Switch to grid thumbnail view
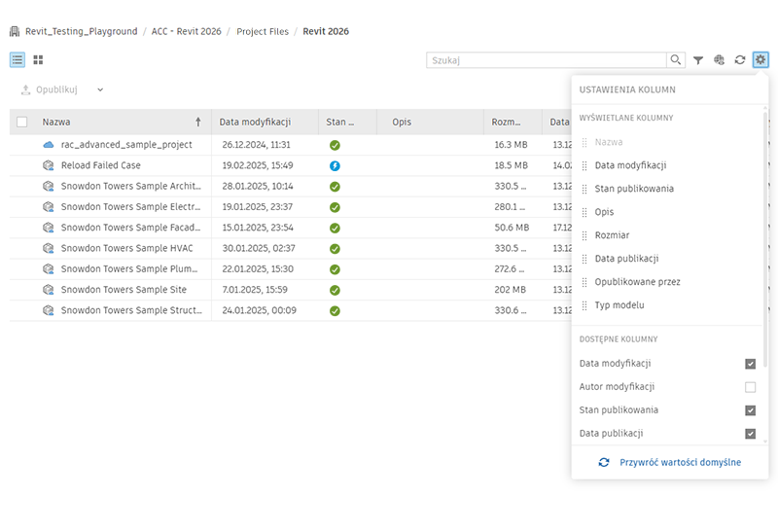This screenshot has width=778, height=532. (38, 60)
